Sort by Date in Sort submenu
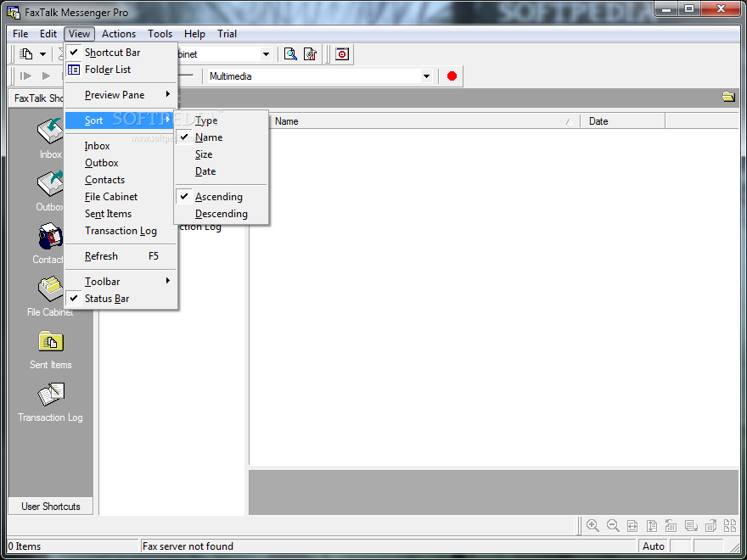The height and width of the screenshot is (560, 747). coord(221,171)
